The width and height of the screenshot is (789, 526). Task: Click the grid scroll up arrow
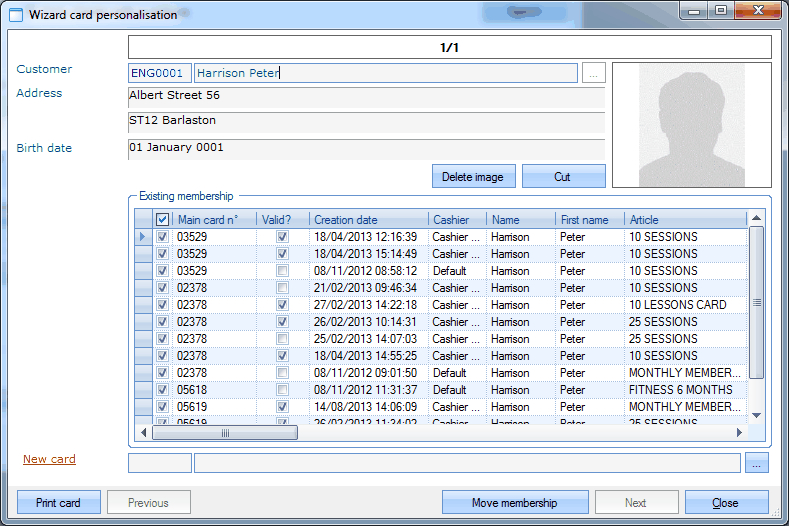point(756,218)
